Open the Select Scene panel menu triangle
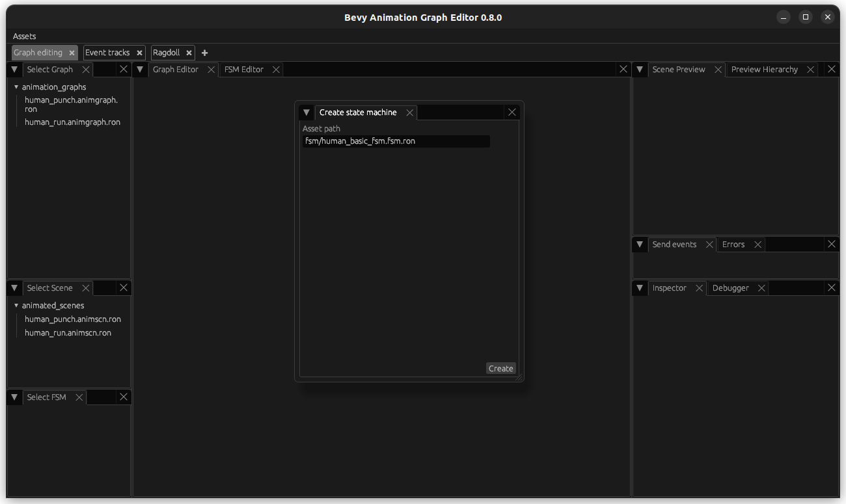The height and width of the screenshot is (504, 846). pos(14,287)
